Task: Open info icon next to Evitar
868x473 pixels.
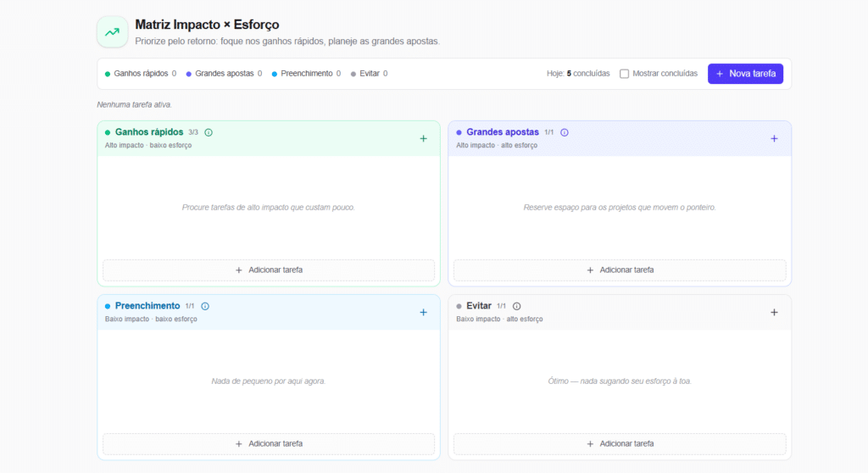Action: tap(516, 306)
